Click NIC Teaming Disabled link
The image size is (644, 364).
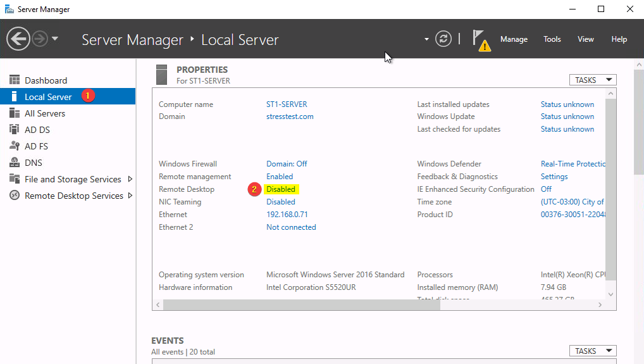[281, 202]
